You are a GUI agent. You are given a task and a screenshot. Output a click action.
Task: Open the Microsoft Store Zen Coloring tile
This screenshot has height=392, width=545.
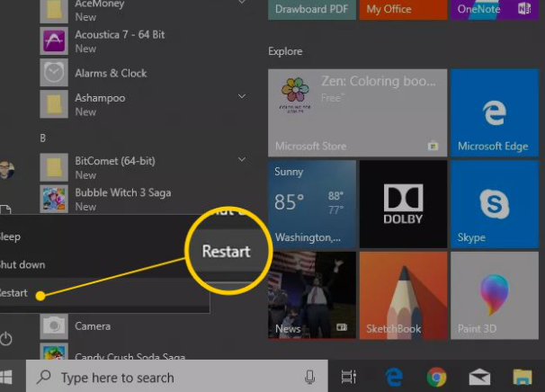click(358, 112)
